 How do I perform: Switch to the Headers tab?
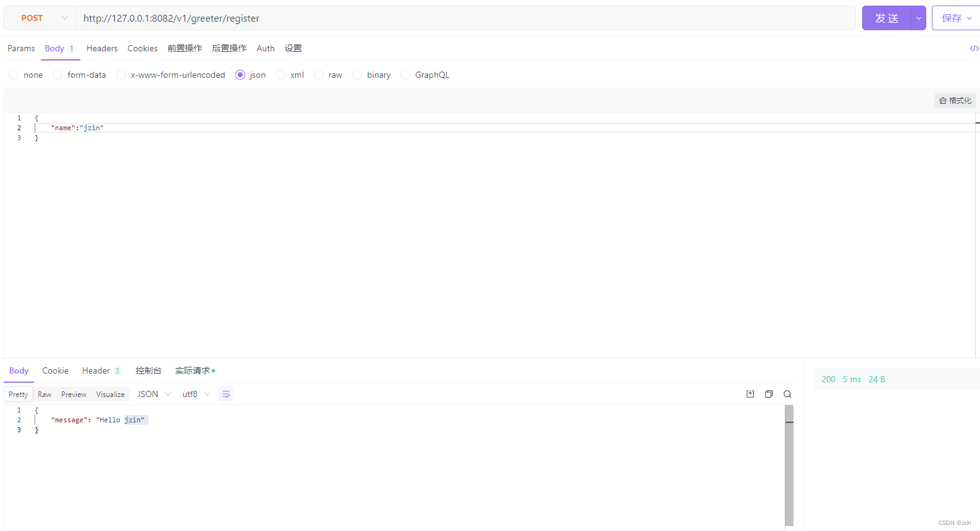click(x=102, y=48)
